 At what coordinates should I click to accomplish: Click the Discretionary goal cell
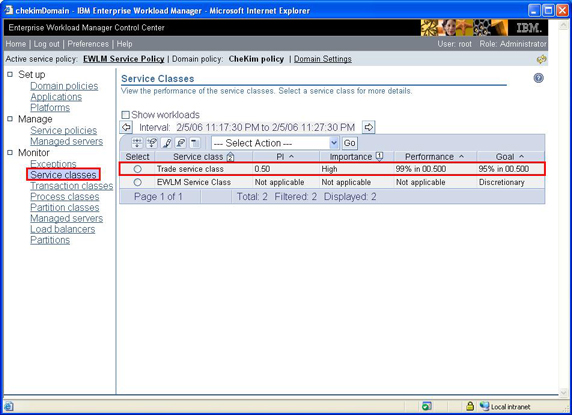pyautogui.click(x=502, y=182)
